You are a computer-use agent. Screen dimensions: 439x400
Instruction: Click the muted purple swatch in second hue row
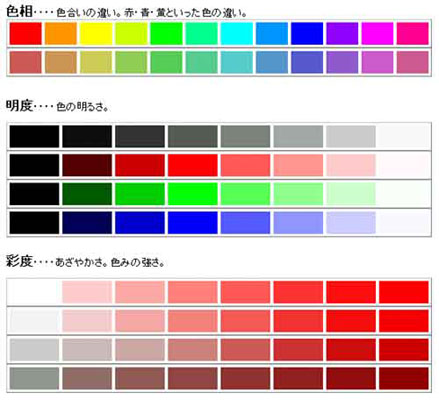342,62
